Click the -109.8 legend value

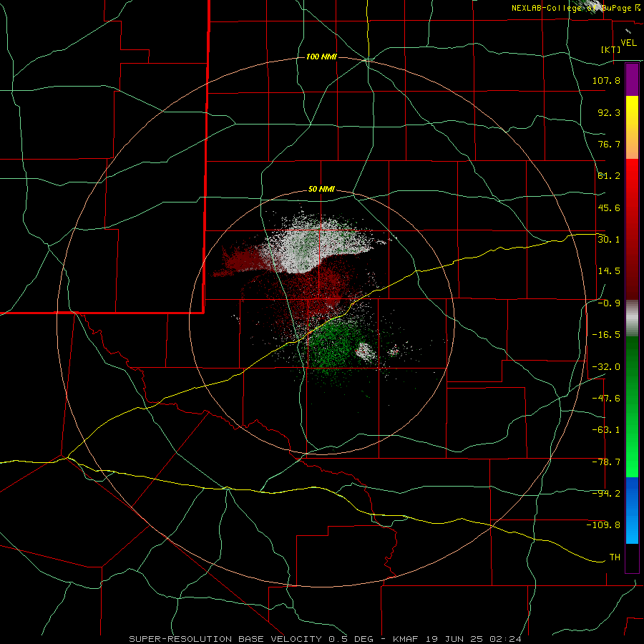(x=603, y=525)
